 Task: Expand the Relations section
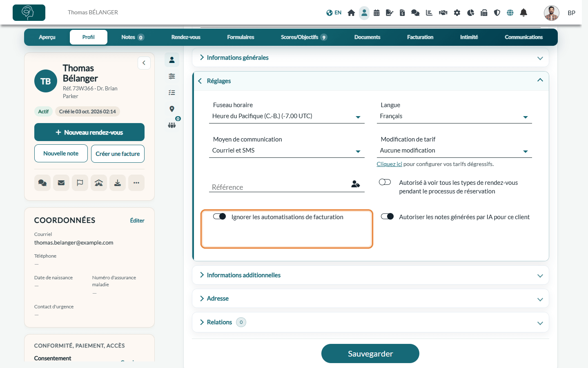pyautogui.click(x=370, y=322)
